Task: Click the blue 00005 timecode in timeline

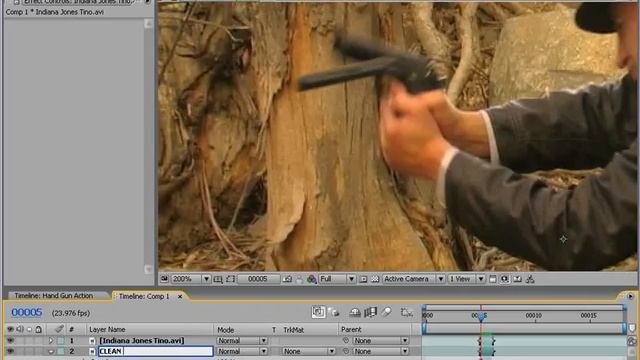Action: pyautogui.click(x=27, y=313)
